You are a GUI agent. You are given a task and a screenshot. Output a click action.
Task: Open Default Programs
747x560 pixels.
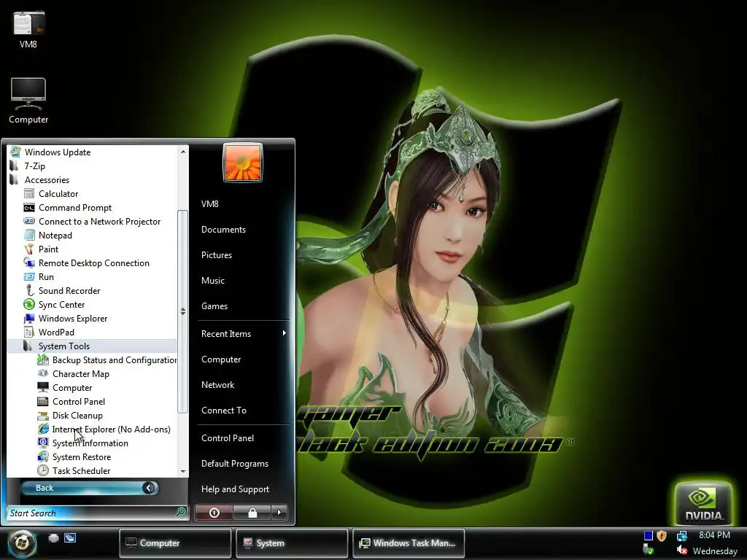(235, 464)
